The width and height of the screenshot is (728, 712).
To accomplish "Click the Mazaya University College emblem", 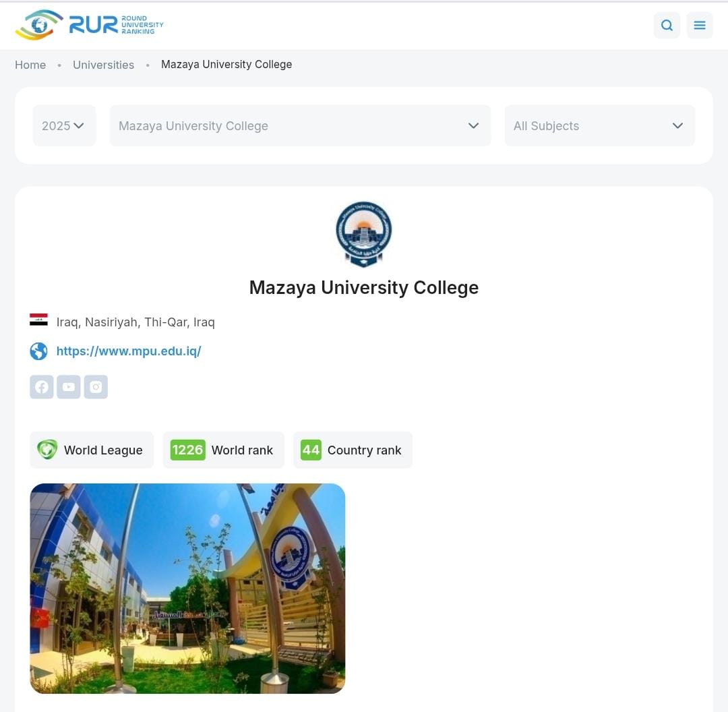I will (x=363, y=234).
